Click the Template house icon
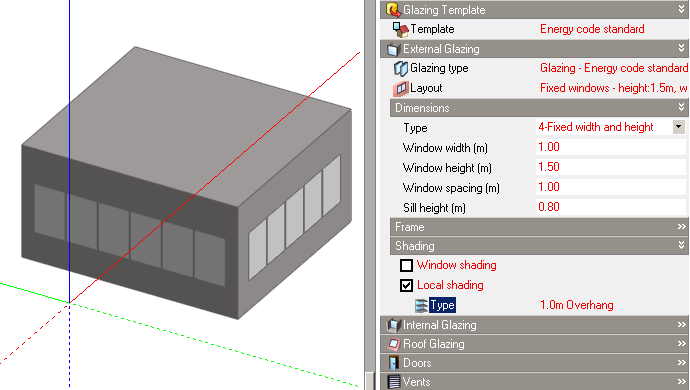This screenshot has height=390, width=690. 400,29
